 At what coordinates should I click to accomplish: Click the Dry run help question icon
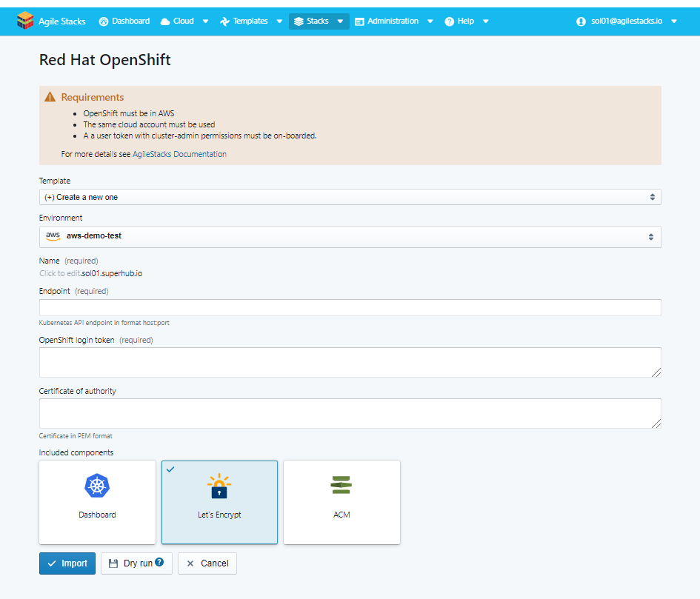pos(159,562)
